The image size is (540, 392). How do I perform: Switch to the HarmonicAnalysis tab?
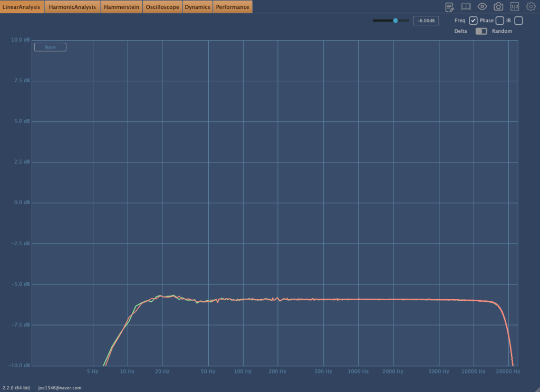coord(72,7)
